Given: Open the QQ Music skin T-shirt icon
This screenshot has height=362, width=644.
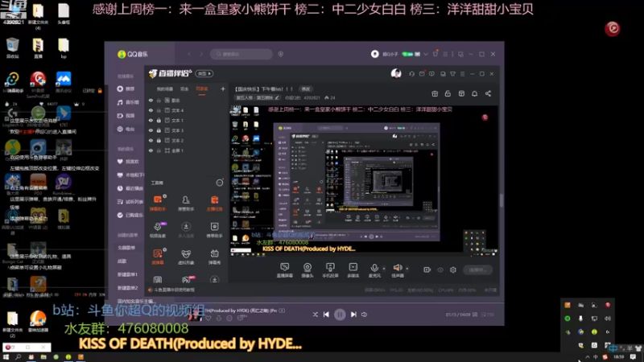Looking at the screenshot, I should coord(436,54).
